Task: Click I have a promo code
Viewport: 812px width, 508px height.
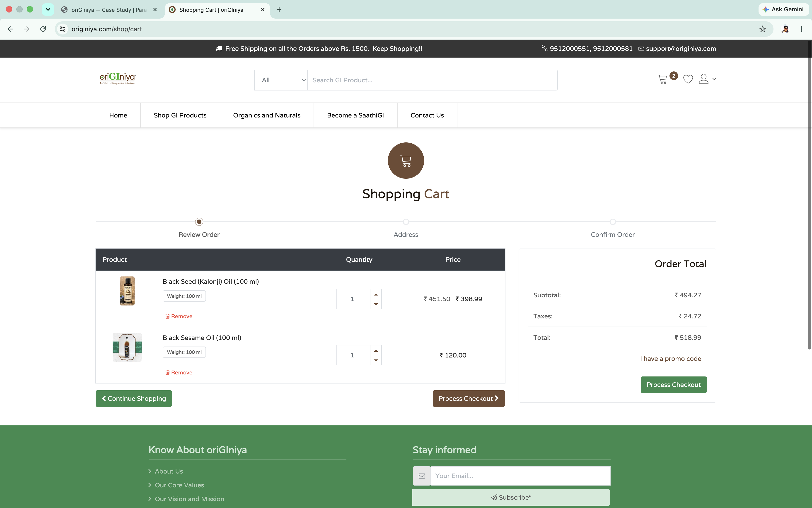Action: coord(670,359)
